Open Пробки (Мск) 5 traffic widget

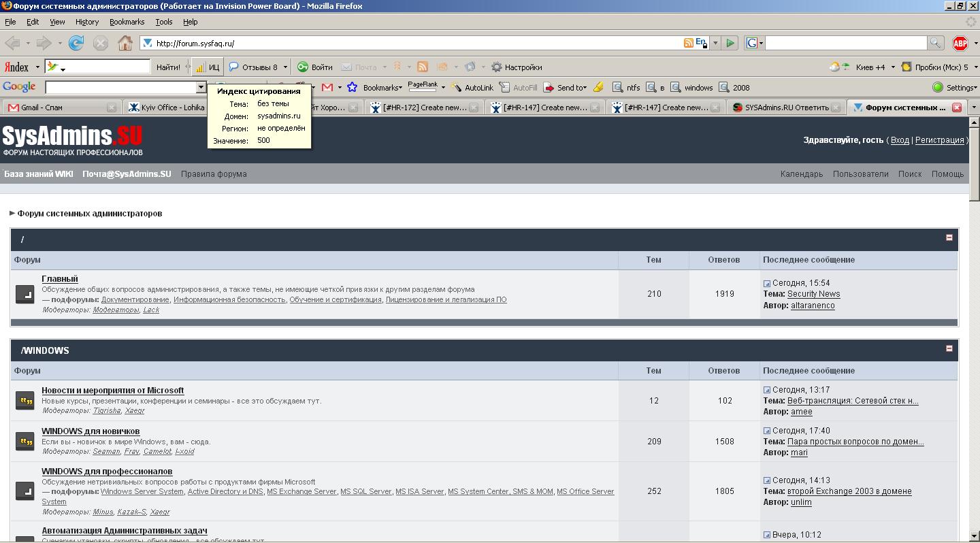935,67
